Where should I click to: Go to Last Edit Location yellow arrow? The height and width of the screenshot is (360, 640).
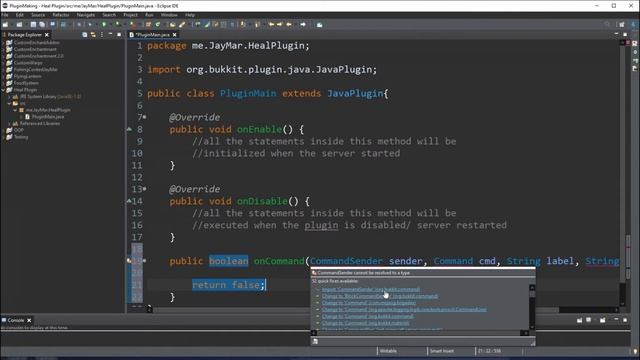coord(271,24)
